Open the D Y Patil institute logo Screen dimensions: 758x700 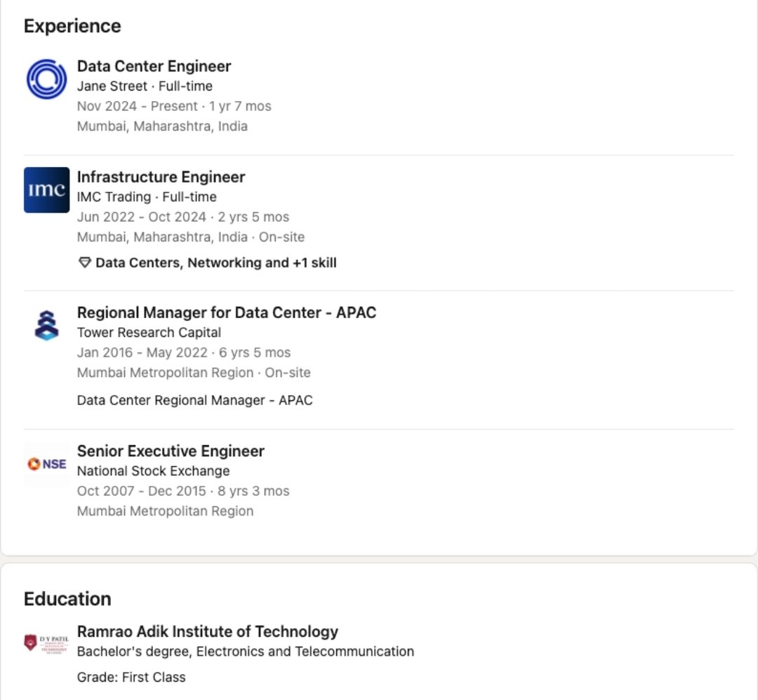(x=46, y=644)
